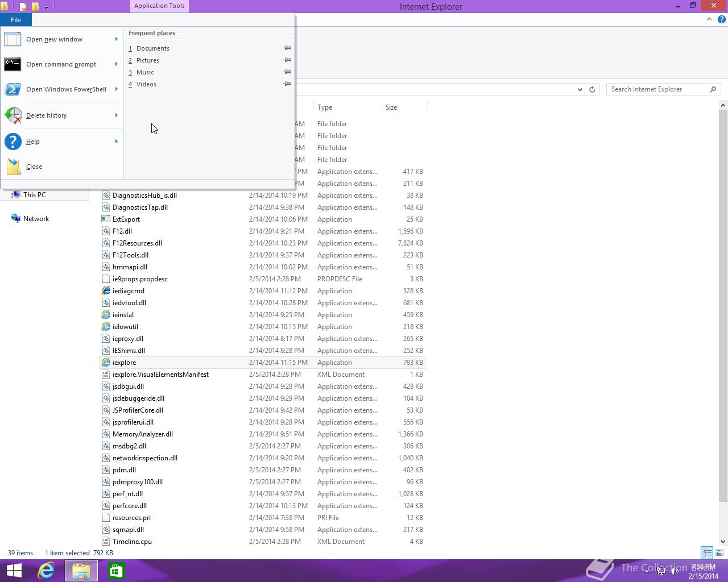Image resolution: width=728 pixels, height=582 pixels.
Task: Click the command prompt icon
Action: (x=13, y=64)
